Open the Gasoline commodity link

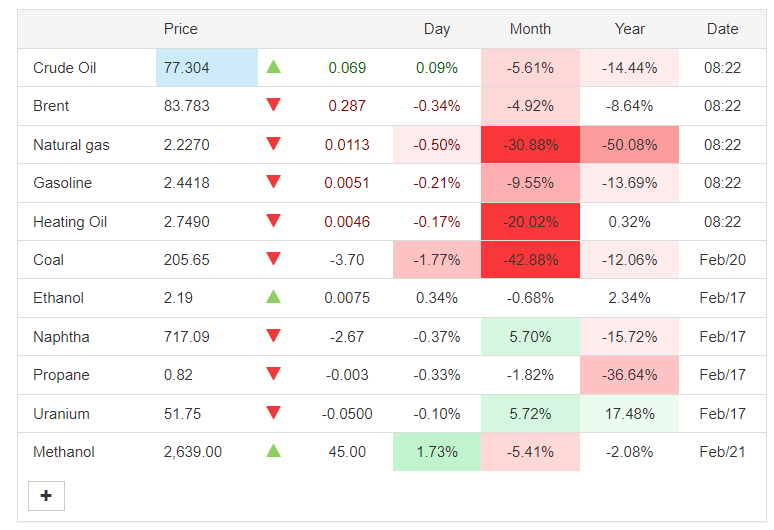coord(62,183)
